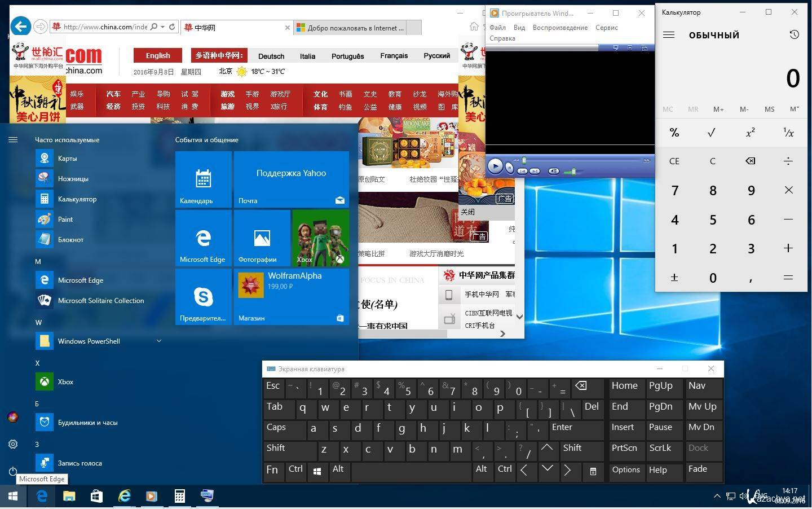Open Справка menu in media player

pos(502,38)
